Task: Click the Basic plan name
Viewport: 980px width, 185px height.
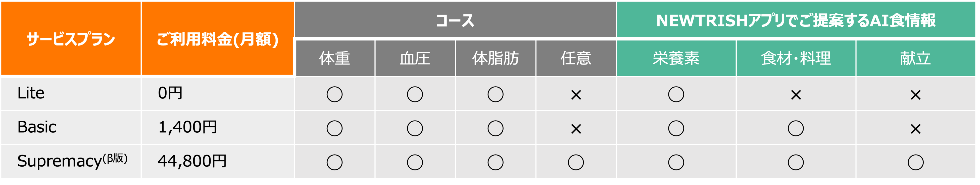Action: click(37, 127)
